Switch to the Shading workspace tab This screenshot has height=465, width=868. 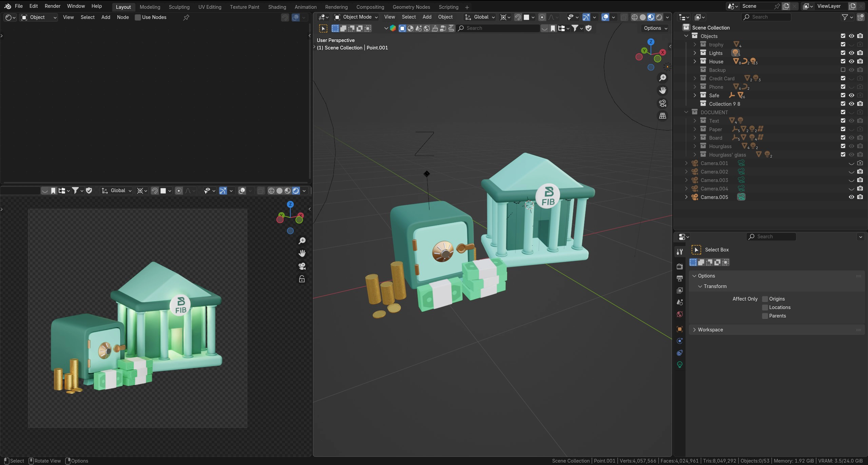(277, 7)
